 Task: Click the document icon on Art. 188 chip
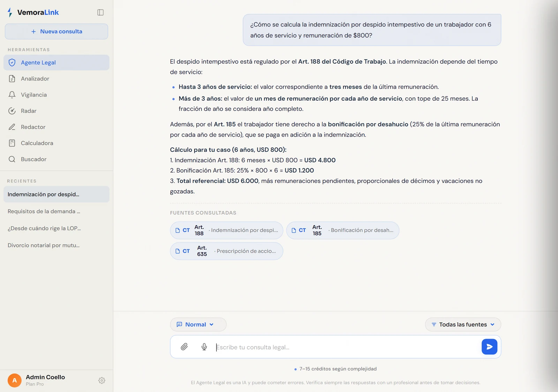click(x=178, y=230)
